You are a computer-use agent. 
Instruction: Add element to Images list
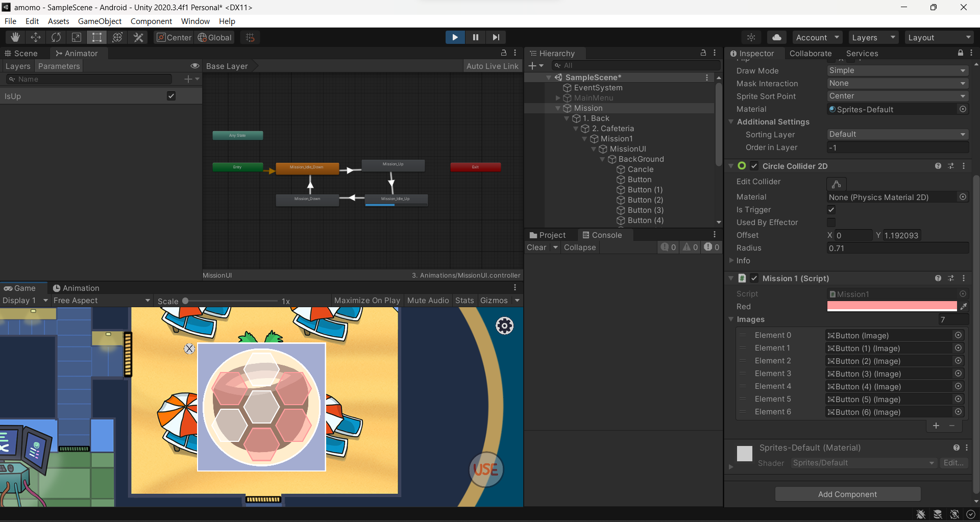point(936,426)
